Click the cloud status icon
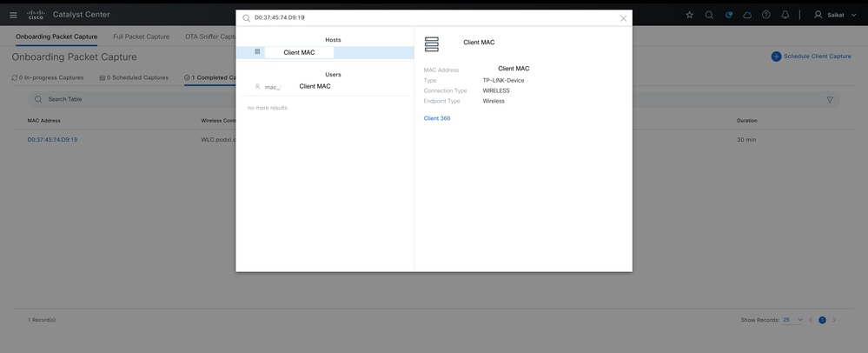The width and height of the screenshot is (868, 353). pyautogui.click(x=748, y=15)
